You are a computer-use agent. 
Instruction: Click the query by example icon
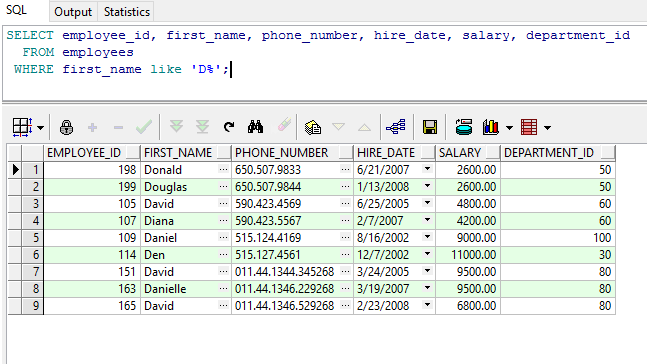[313, 127]
